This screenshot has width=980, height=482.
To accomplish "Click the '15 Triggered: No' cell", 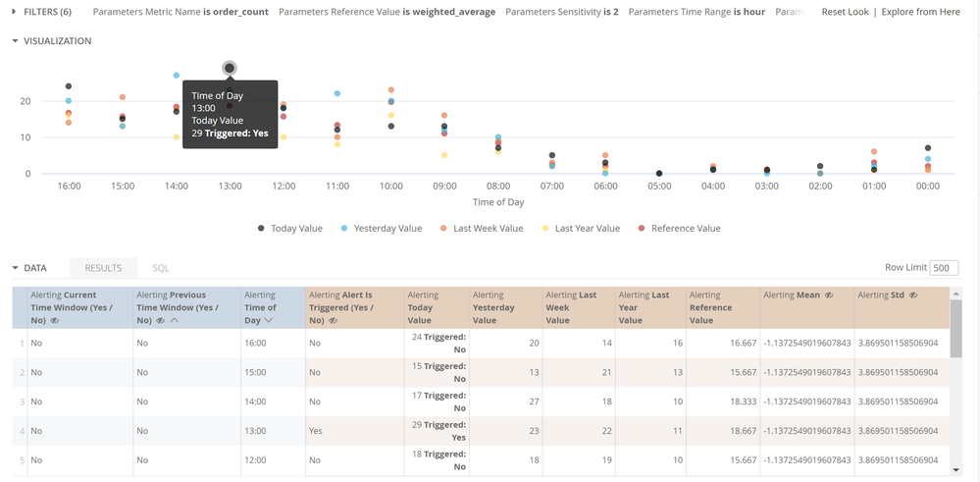I will [x=437, y=373].
